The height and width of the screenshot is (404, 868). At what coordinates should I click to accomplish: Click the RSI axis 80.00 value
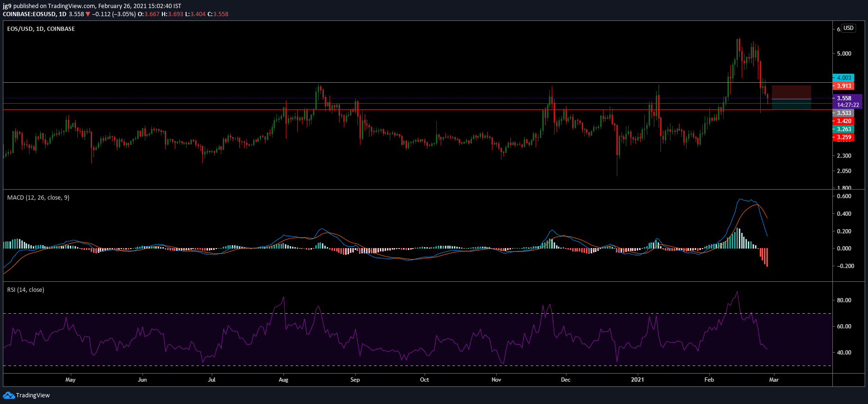click(x=844, y=300)
